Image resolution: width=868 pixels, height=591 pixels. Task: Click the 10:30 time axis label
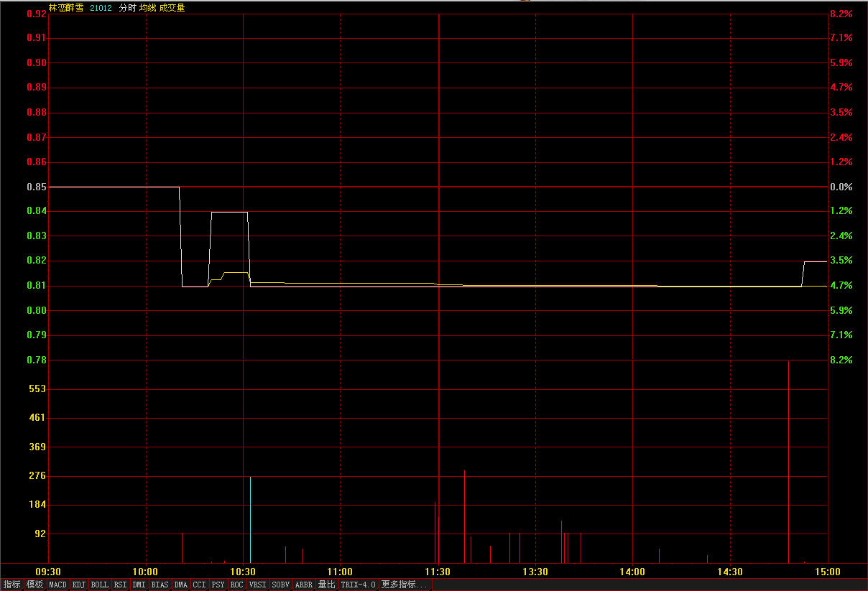point(243,572)
